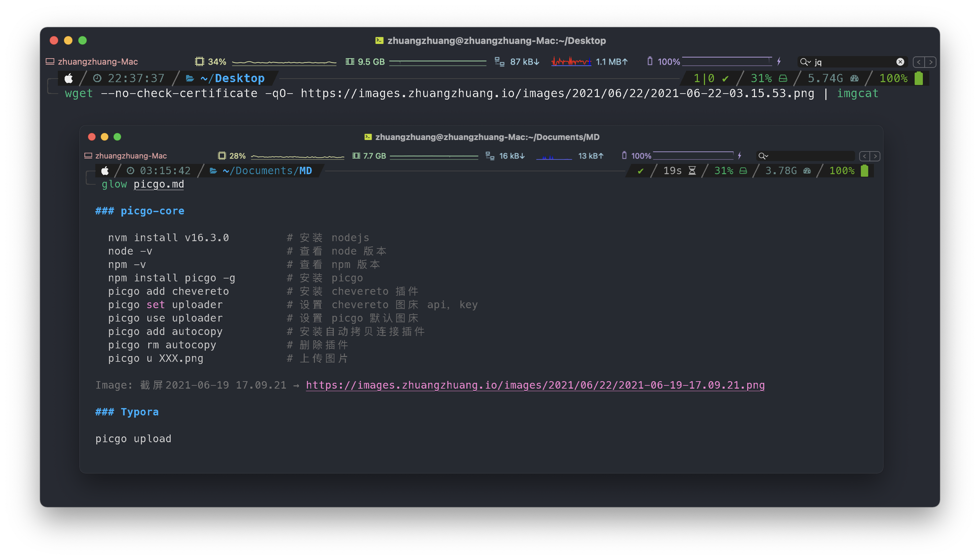Click the battery level graph in the outer status bar
Screen dimensions: 980x560
pos(727,61)
